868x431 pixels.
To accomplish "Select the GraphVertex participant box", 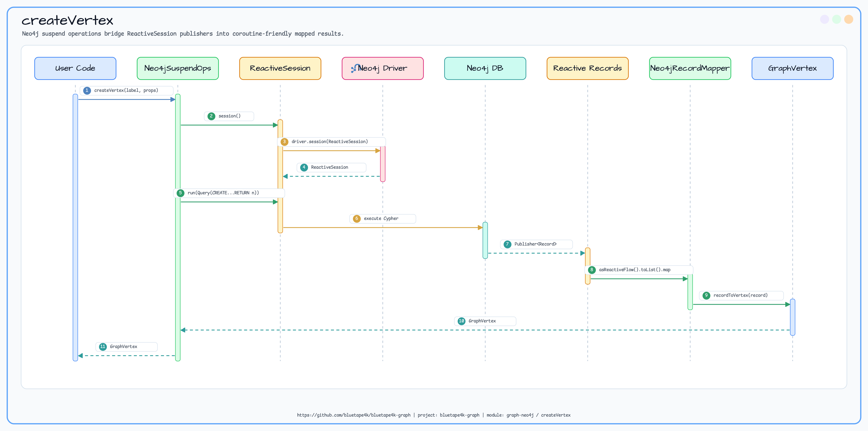I will (792, 68).
